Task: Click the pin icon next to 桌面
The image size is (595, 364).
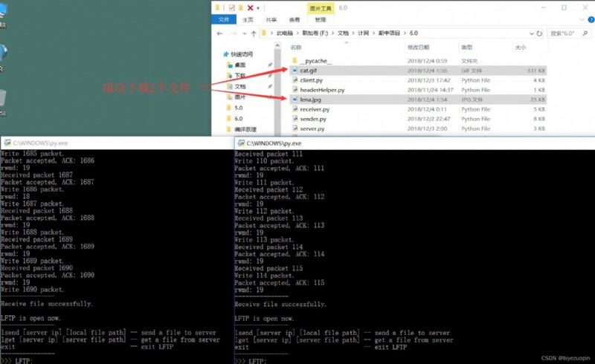Action: 270,65
